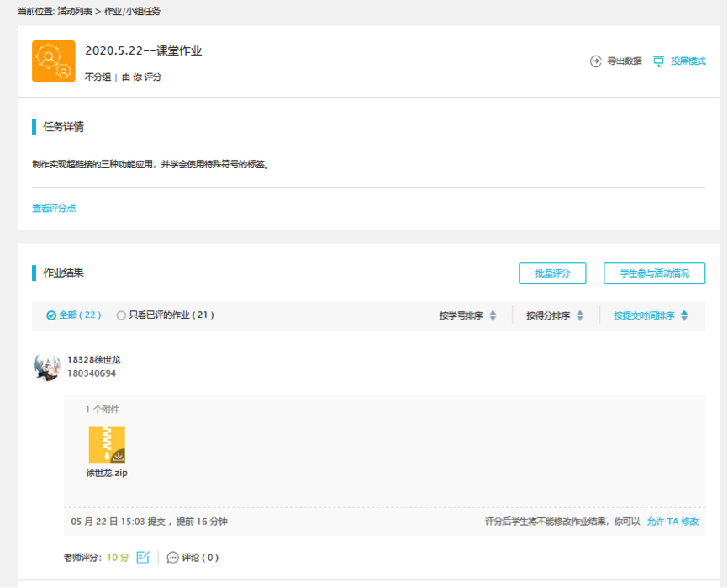This screenshot has height=588, width=728.
Task: Sort by student number arrows
Action: point(493,315)
